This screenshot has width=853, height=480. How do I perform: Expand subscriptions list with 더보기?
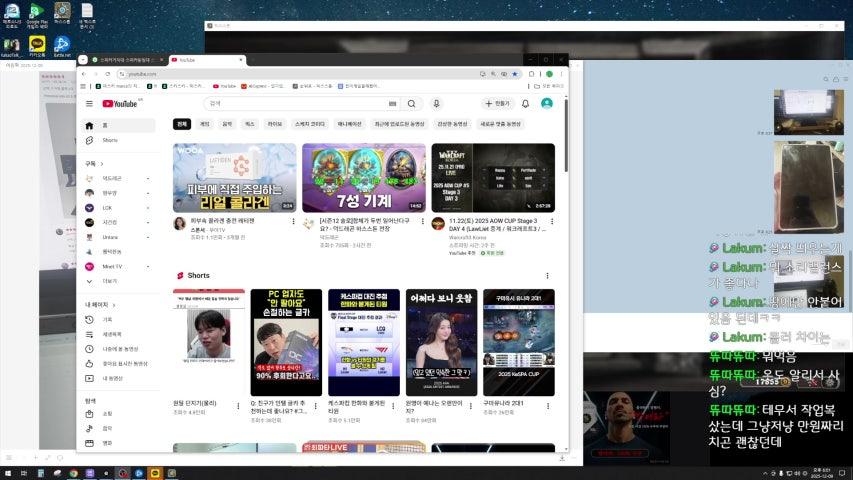109,281
